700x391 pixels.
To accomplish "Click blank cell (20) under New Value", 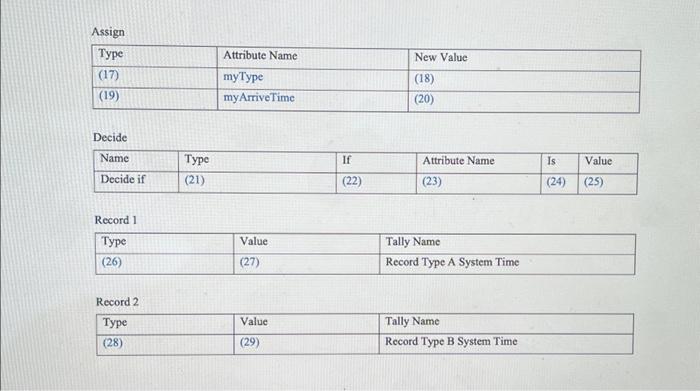I will tap(524, 102).
